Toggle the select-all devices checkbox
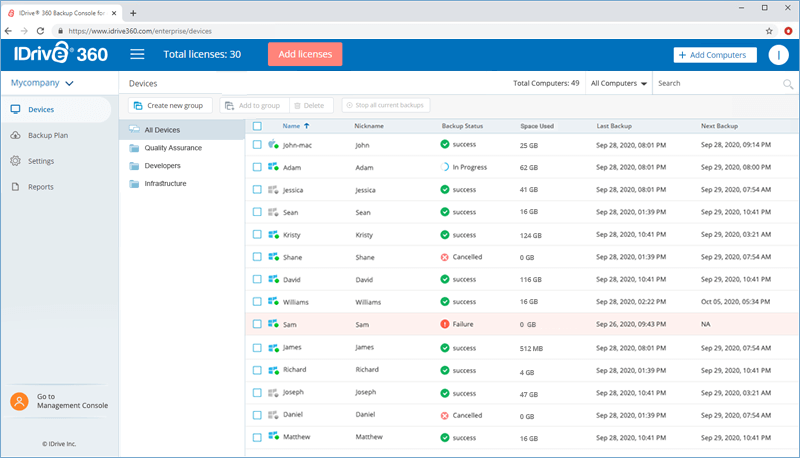Screen dimensions: 800x458 [x=257, y=126]
